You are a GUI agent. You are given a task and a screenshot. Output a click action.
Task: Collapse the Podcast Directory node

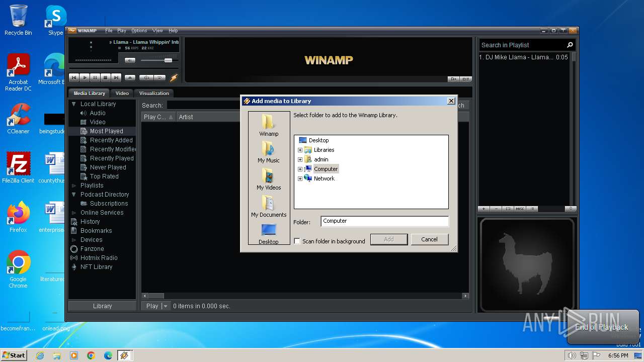(74, 195)
